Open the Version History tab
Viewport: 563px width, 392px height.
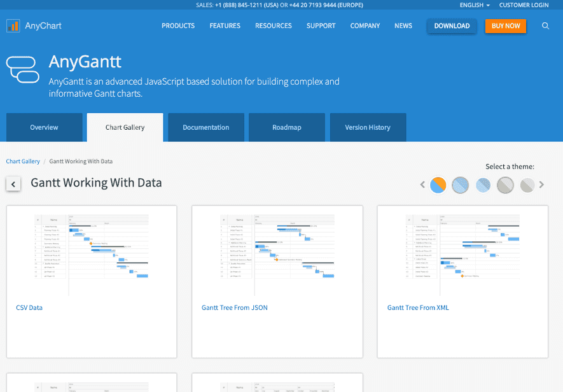368,127
